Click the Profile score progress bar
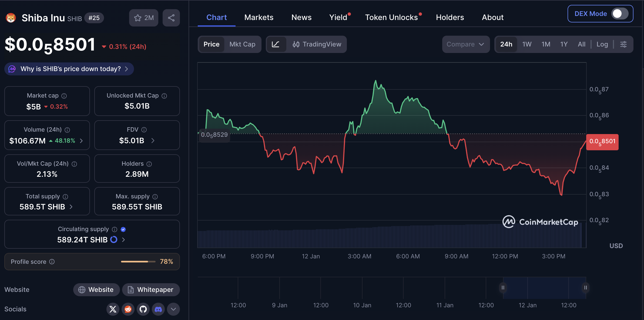The width and height of the screenshot is (644, 320). pyautogui.click(x=138, y=261)
